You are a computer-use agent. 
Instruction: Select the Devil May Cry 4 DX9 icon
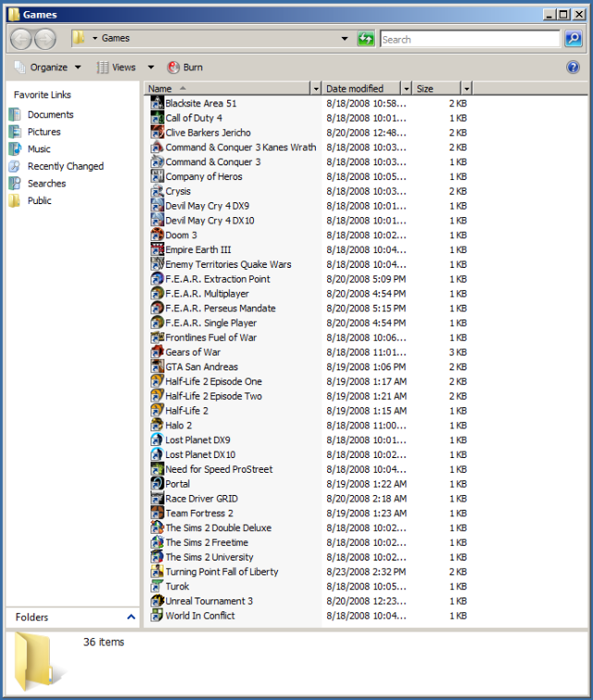(x=157, y=206)
